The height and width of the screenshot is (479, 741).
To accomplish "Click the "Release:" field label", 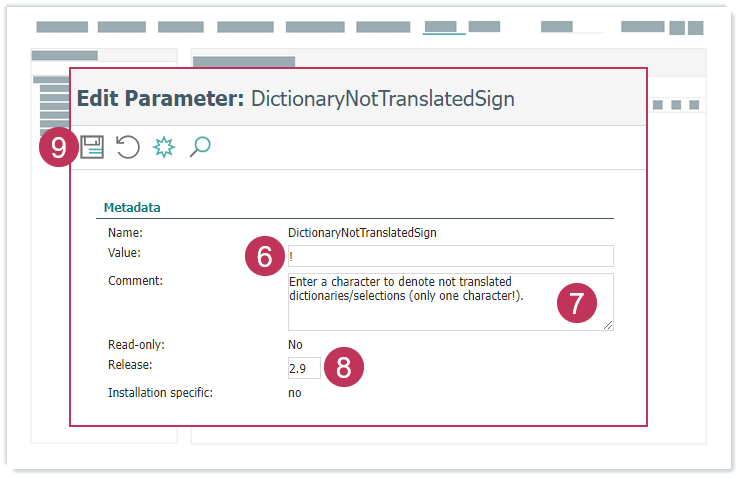I will (130, 364).
